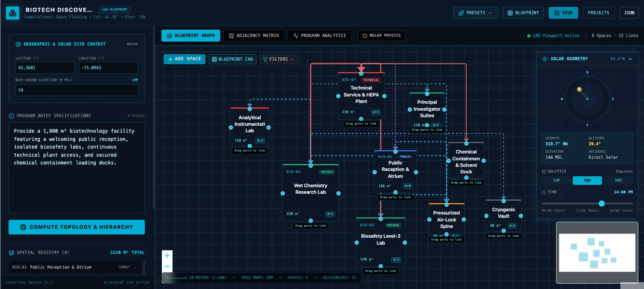This screenshot has width=644, height=289.
Task: Switch to the Program Analytics tab
Action: (320, 36)
